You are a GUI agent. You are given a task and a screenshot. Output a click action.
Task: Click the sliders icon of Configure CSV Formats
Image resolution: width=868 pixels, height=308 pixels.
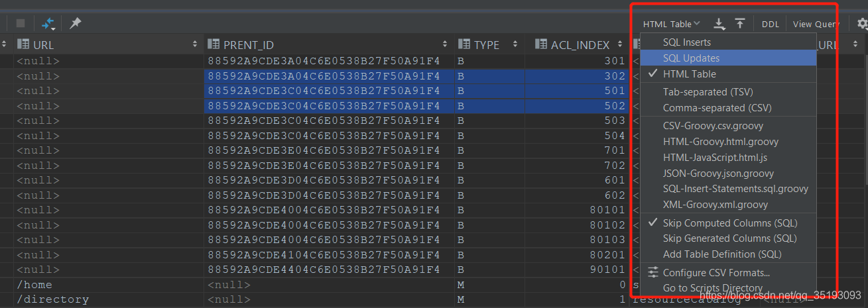tap(653, 272)
